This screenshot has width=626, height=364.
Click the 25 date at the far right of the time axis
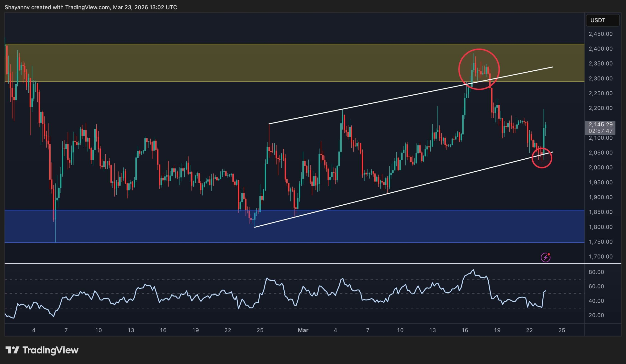click(561, 330)
